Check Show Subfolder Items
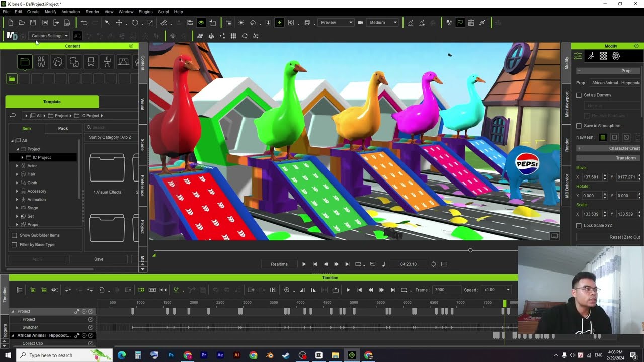Screen dimensions: 644x362 coord(14,235)
